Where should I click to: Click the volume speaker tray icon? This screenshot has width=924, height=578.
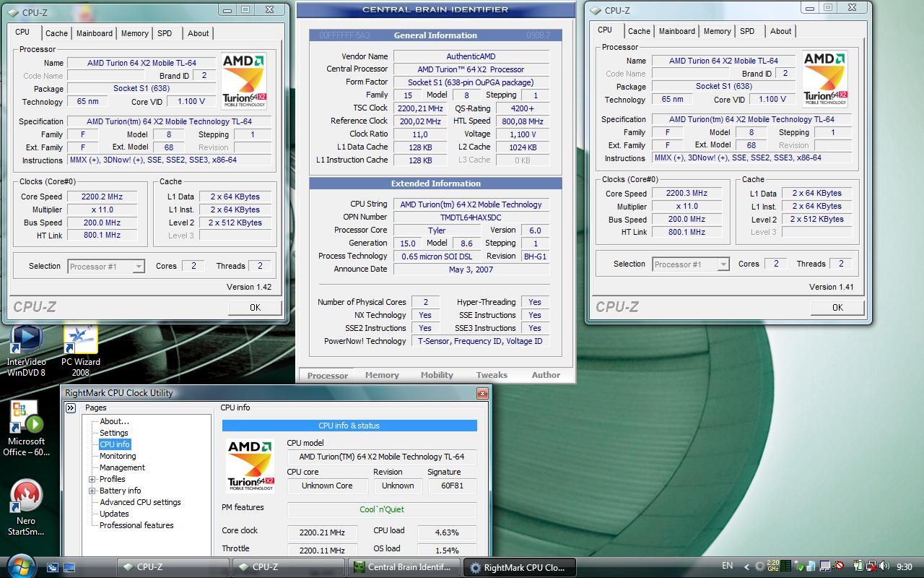point(884,566)
